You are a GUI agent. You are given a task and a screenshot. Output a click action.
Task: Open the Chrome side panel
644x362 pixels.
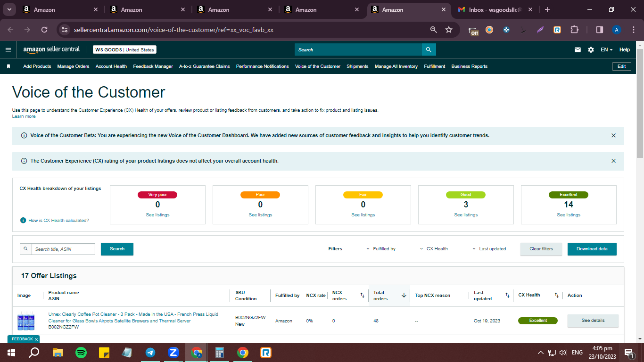(600, 30)
